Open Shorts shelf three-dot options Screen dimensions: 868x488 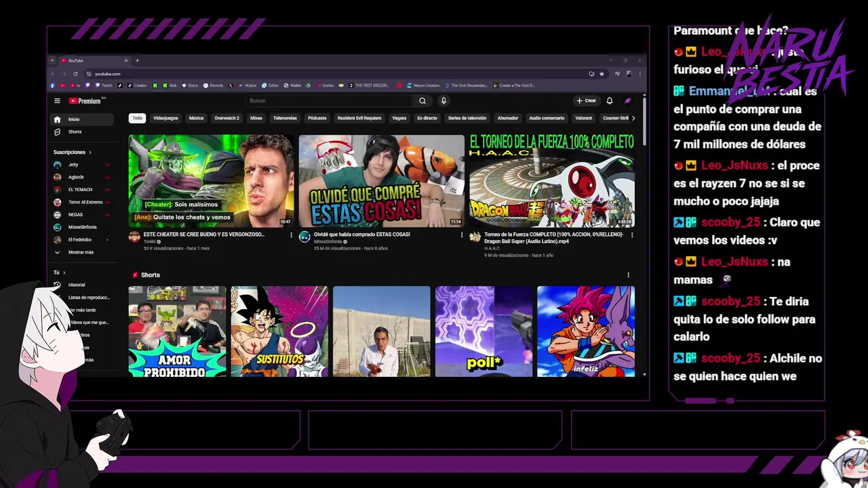point(628,275)
